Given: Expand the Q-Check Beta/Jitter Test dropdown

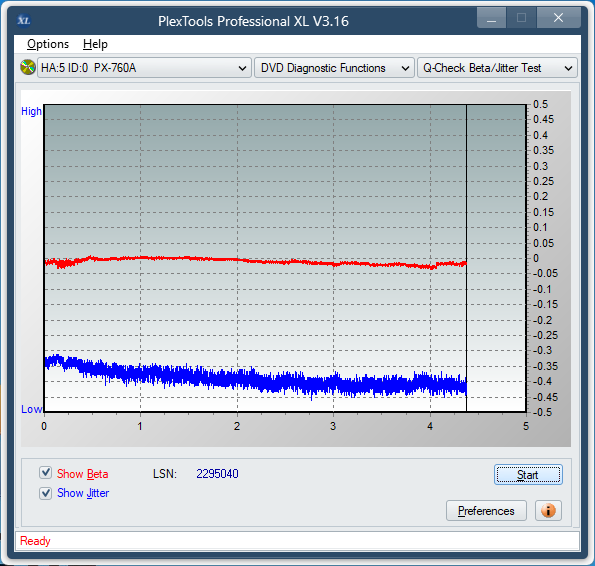Looking at the screenshot, I should pos(497,68).
